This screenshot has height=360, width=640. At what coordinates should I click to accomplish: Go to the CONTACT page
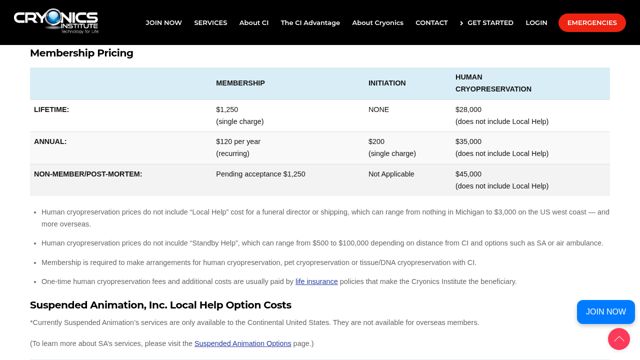point(431,23)
